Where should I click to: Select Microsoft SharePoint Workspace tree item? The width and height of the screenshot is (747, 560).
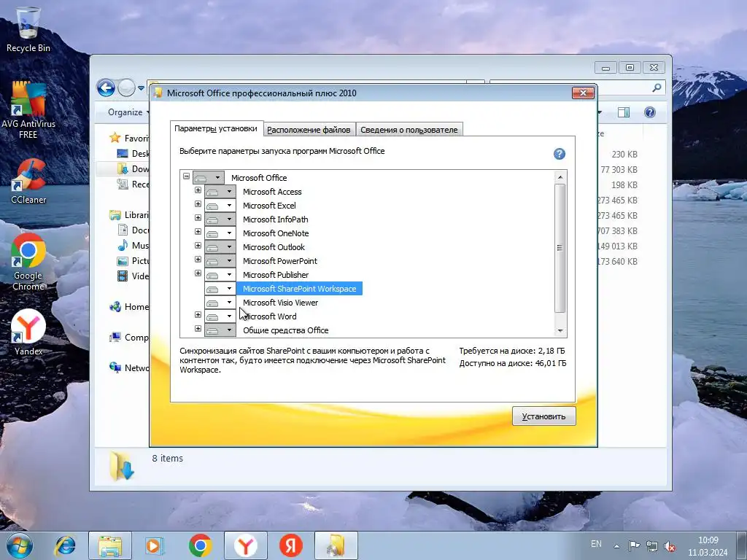tap(299, 289)
